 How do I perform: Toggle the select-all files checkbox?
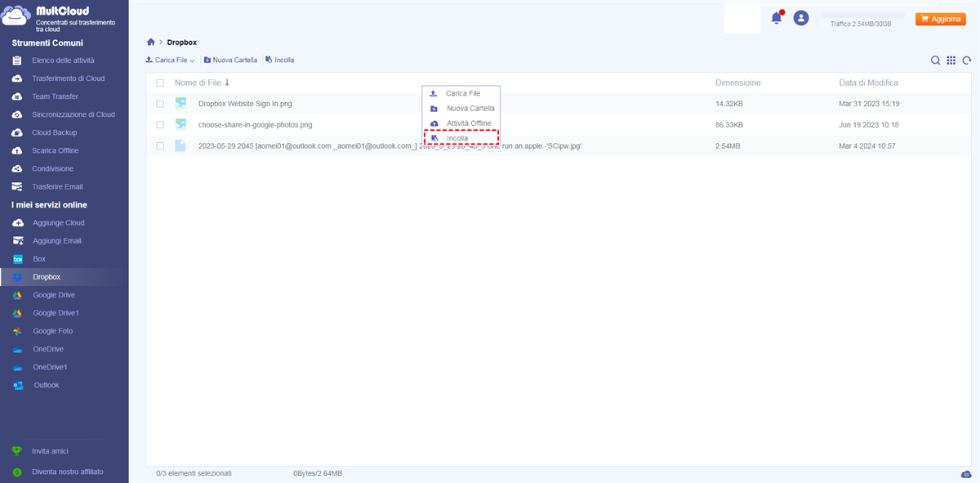(x=160, y=83)
